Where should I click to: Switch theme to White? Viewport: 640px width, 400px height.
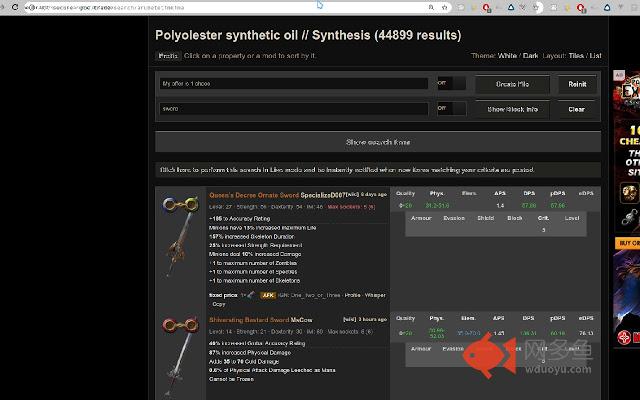click(x=507, y=56)
